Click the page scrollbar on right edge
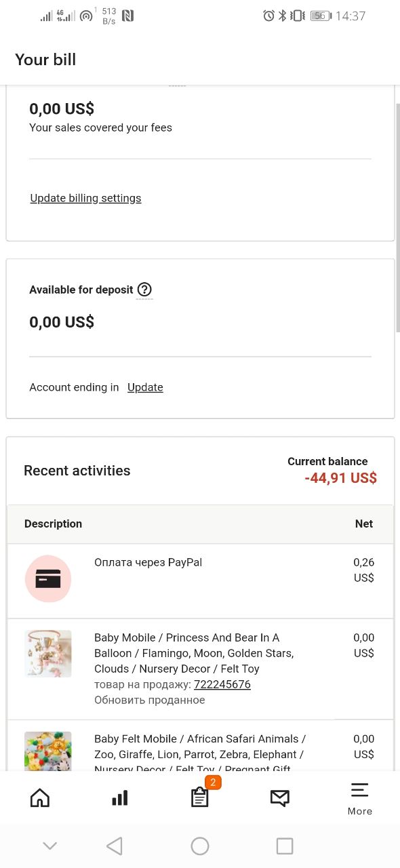 point(398,217)
